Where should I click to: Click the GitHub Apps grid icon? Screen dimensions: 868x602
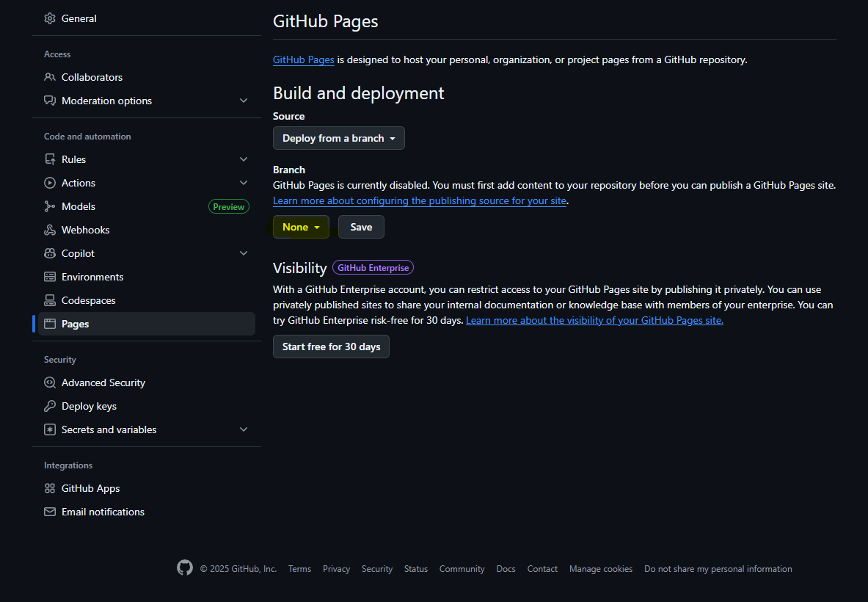click(50, 488)
